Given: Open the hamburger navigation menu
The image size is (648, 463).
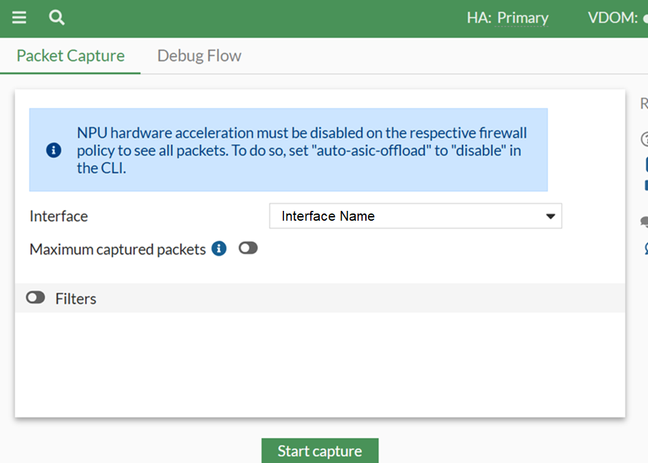Looking at the screenshot, I should point(20,18).
